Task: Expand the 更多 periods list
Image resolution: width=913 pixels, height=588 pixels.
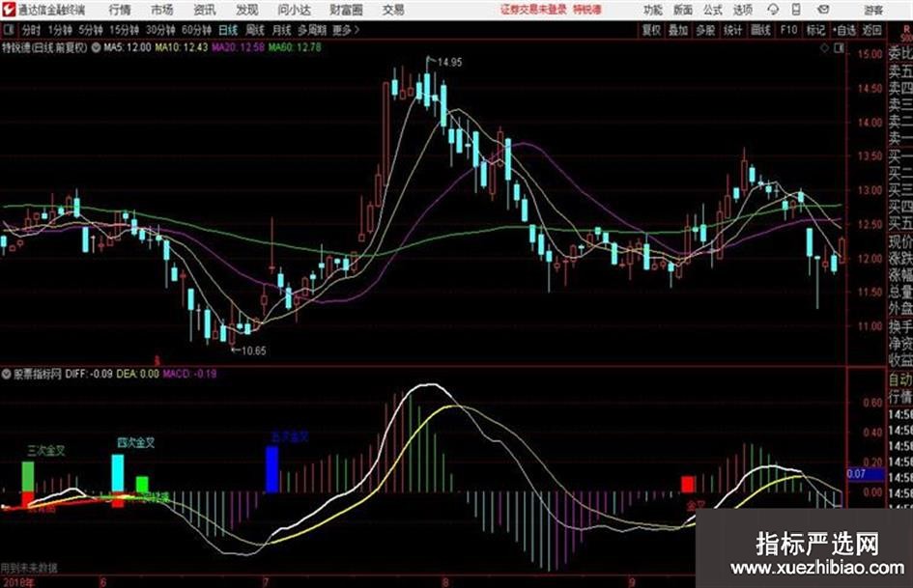Action: pos(346,30)
